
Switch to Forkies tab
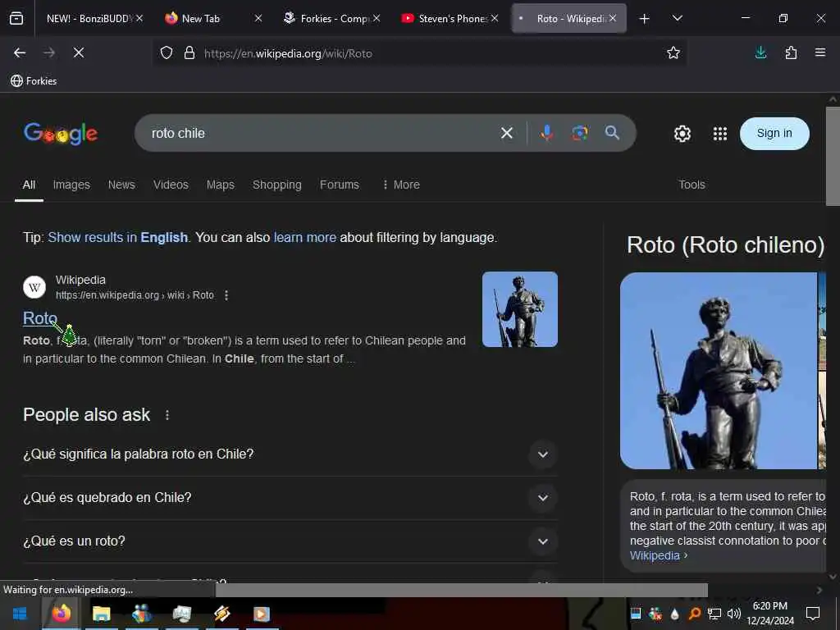click(x=332, y=19)
